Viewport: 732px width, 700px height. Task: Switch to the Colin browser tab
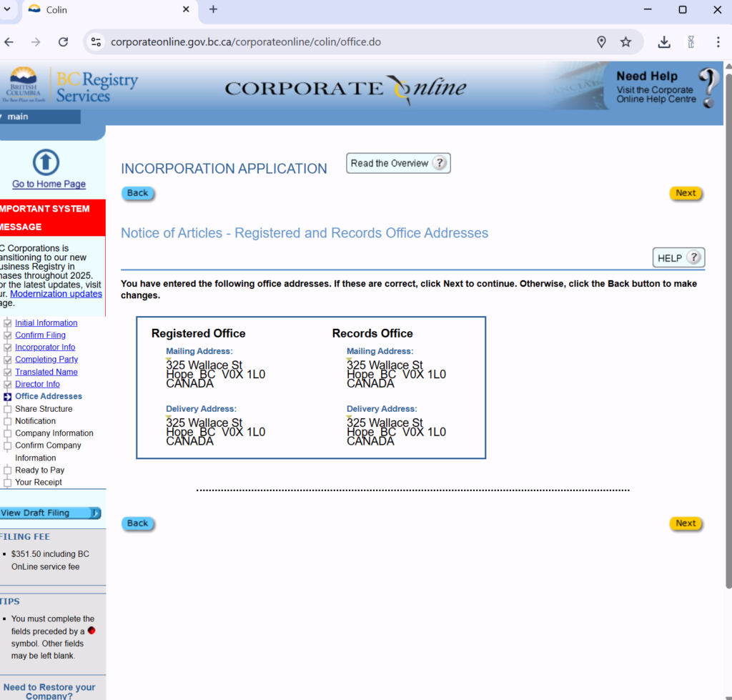tap(107, 10)
